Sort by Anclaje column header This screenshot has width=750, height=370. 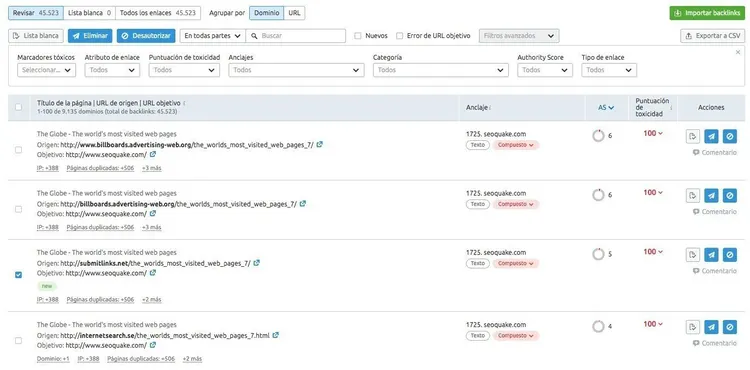pyautogui.click(x=478, y=108)
